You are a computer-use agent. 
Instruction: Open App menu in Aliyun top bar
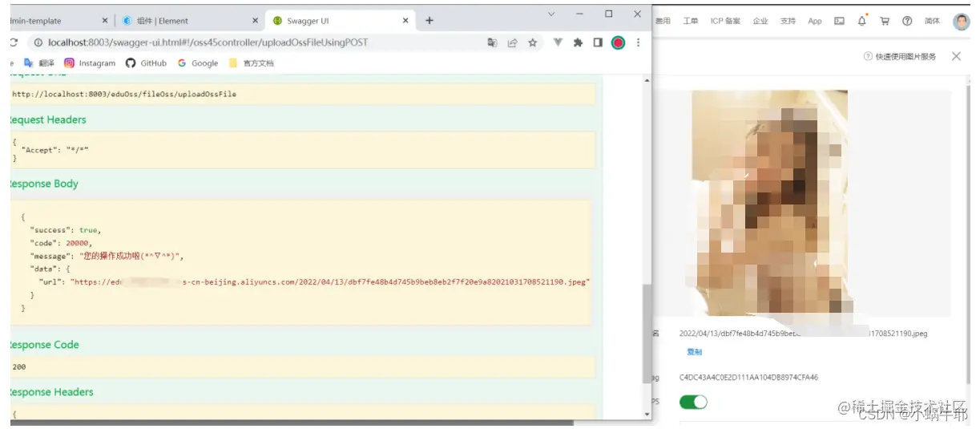[x=815, y=21]
